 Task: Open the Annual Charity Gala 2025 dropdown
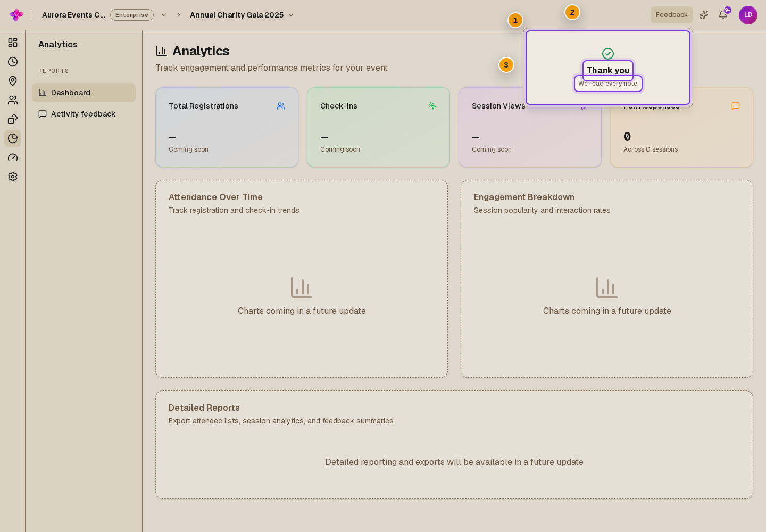pyautogui.click(x=242, y=15)
